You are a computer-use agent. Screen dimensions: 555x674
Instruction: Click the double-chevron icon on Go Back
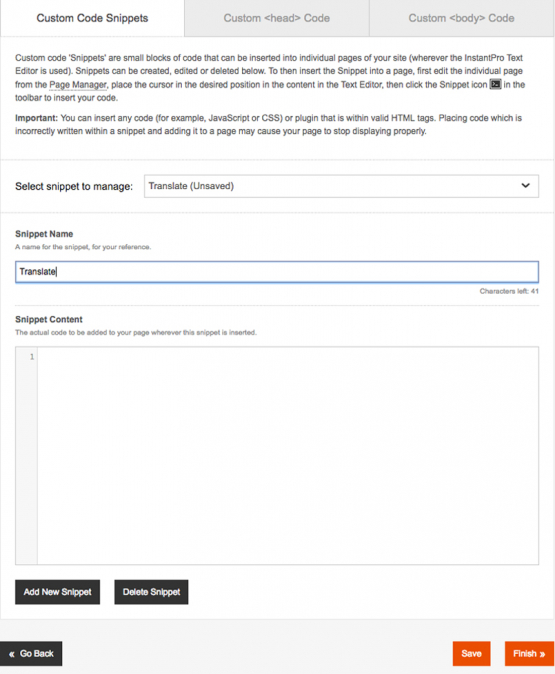[x=12, y=654]
